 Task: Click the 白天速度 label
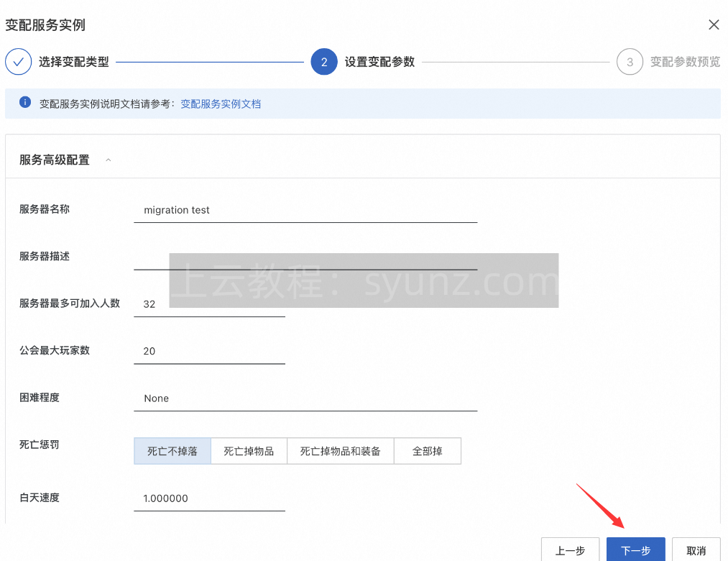coord(39,498)
